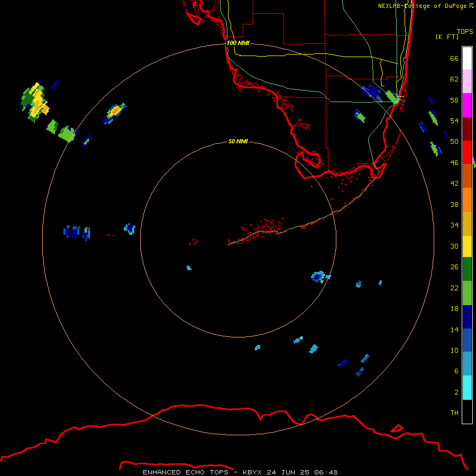The image size is (476, 476).
Task: Click the large yellow-green storm cluster at the far northwest
Action: [35, 102]
